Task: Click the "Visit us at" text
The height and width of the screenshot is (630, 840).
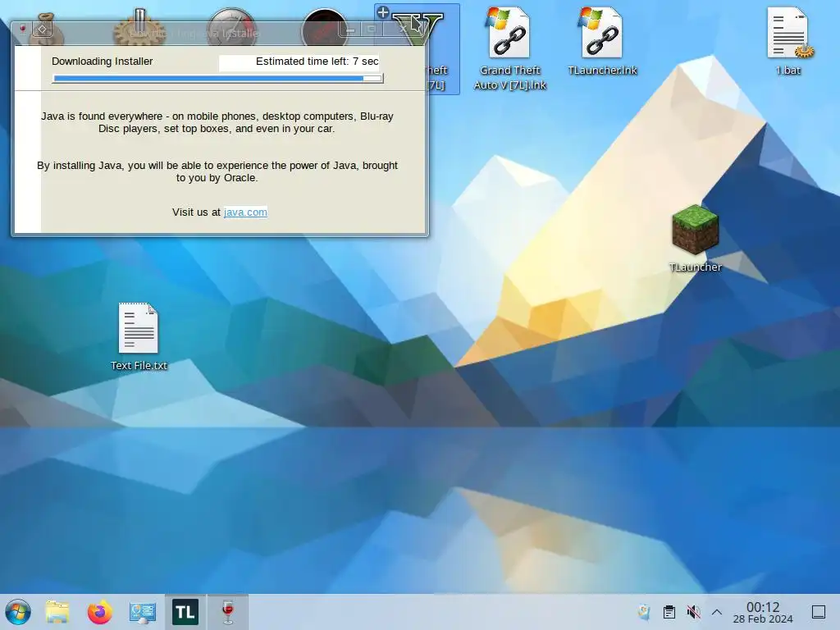Action: [x=196, y=212]
